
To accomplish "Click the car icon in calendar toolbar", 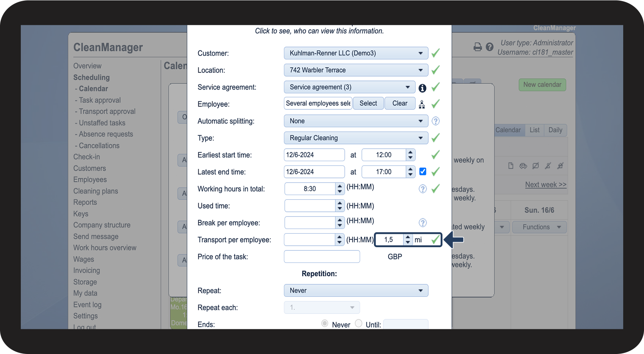I will click(523, 166).
